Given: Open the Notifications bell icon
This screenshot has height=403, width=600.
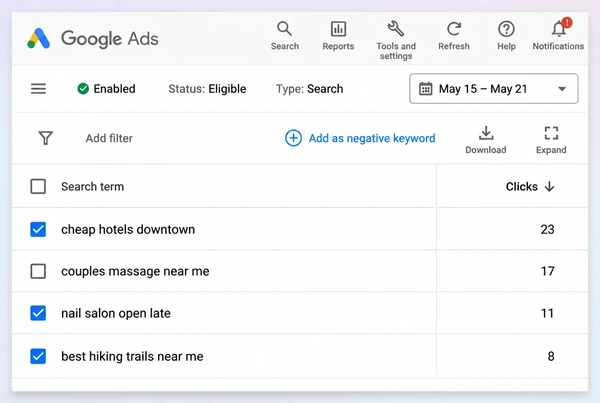Looking at the screenshot, I should coord(559,29).
